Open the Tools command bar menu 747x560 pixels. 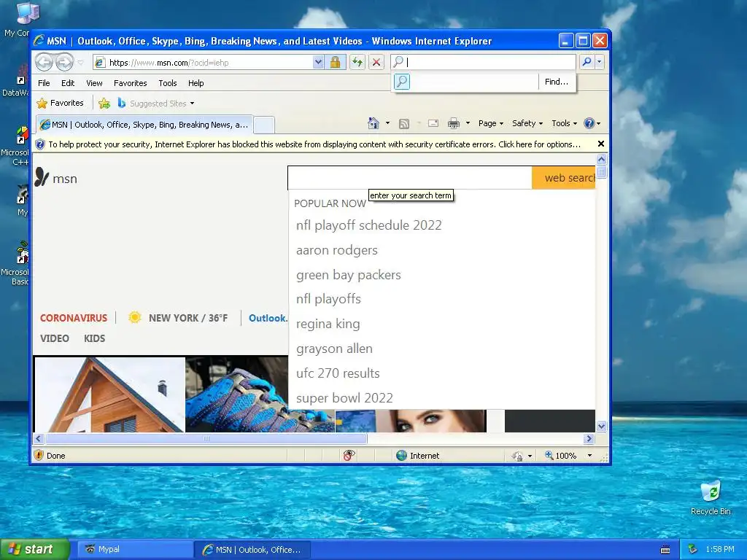tap(564, 123)
